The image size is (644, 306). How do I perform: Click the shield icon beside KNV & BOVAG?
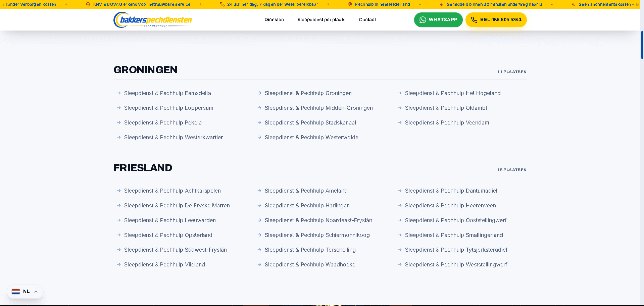point(88,4)
